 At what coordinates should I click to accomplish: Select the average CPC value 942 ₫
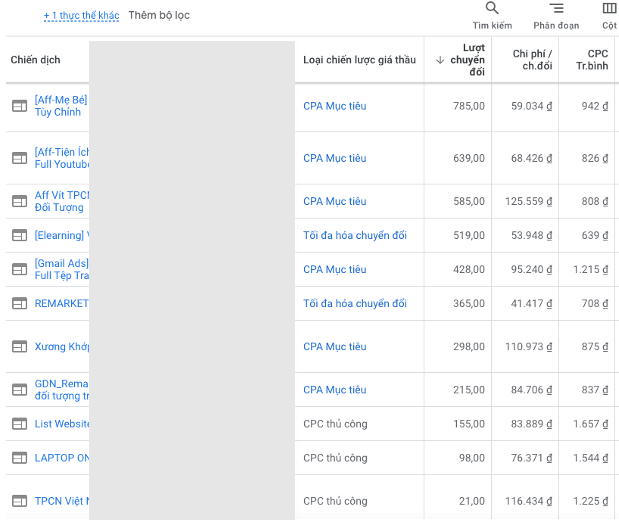(x=595, y=106)
